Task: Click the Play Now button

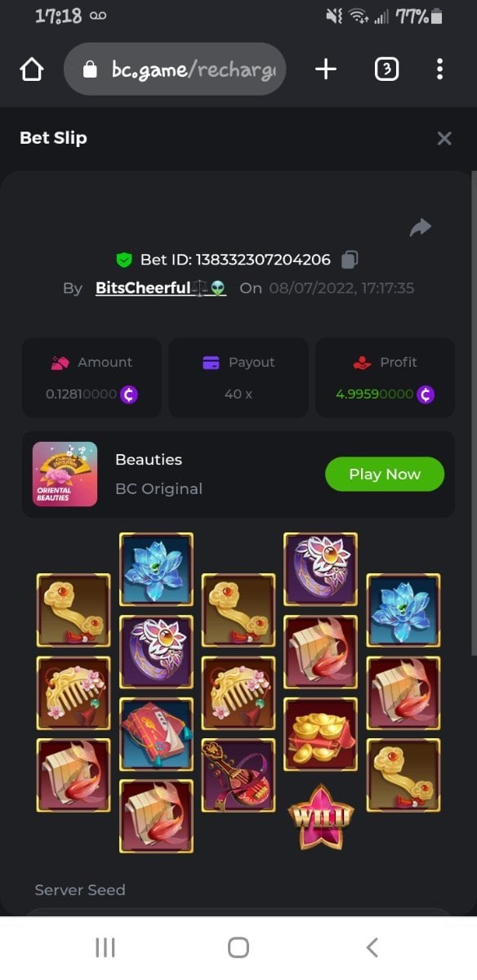Action: tap(385, 474)
